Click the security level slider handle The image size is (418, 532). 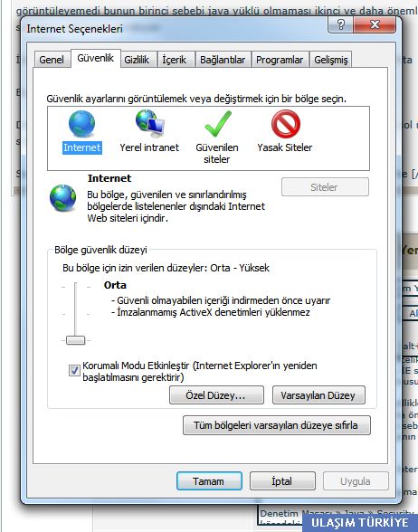point(75,340)
